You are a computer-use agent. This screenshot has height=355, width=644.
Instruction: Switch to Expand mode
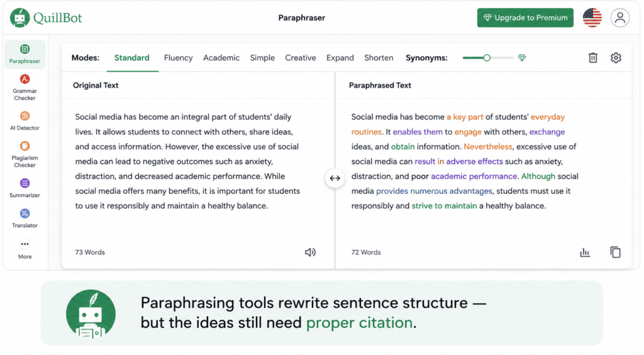point(340,57)
